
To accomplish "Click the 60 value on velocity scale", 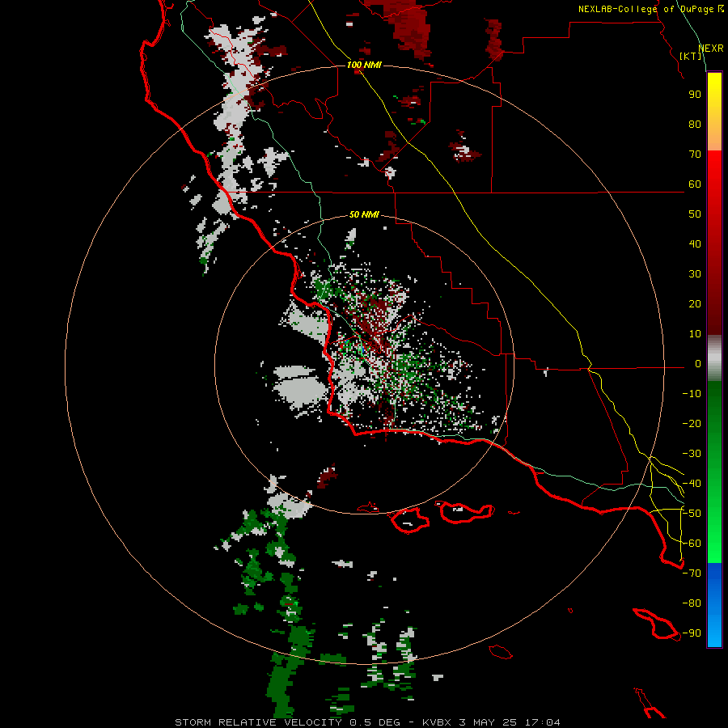I will 695,184.
